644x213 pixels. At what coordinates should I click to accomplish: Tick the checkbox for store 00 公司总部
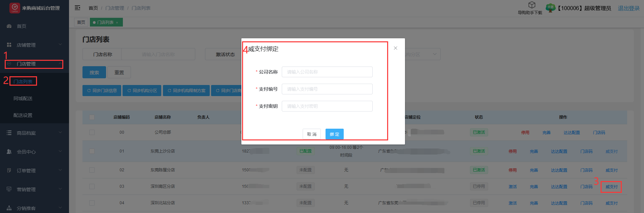click(92, 132)
